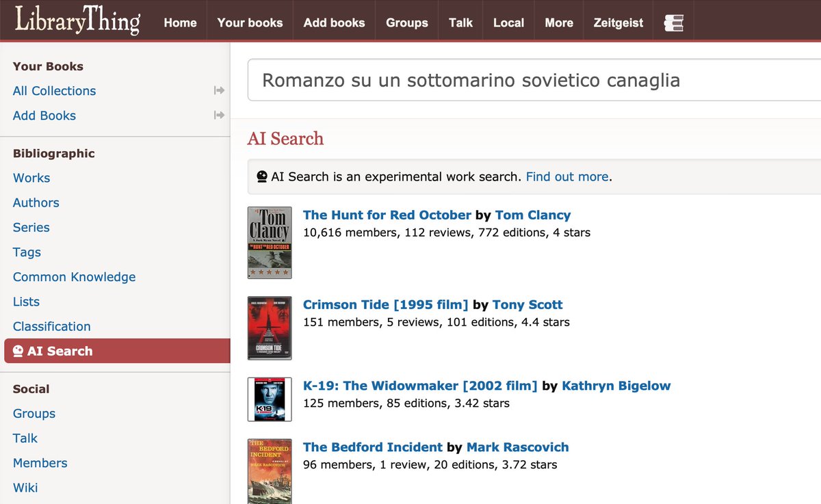Click arrow icon beside All Collections
Viewport: 821px width, 504px height.
[219, 90]
